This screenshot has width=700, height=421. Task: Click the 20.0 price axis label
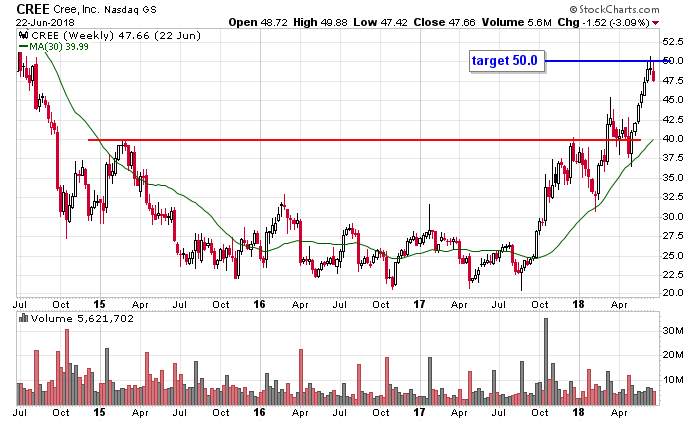pos(673,292)
